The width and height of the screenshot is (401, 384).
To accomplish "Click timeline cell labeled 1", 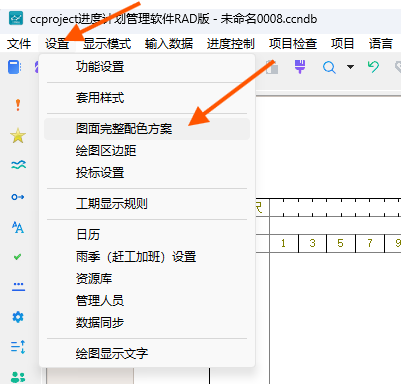I will (x=283, y=243).
